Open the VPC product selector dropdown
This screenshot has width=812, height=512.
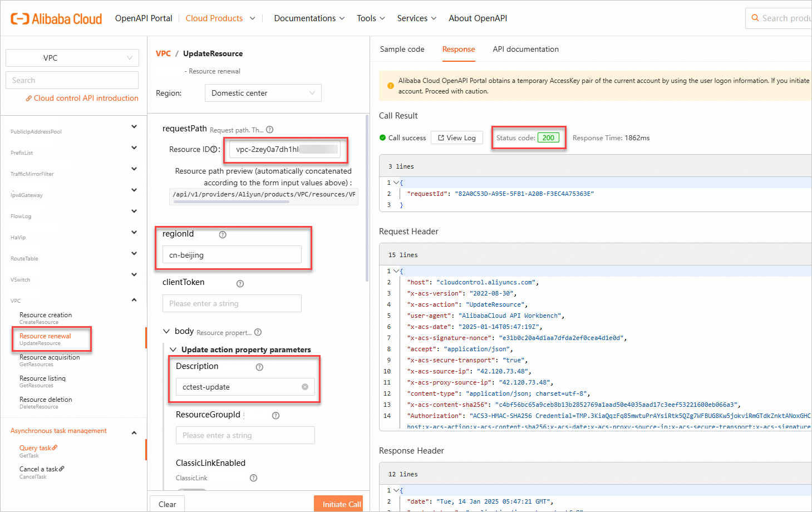coord(72,58)
